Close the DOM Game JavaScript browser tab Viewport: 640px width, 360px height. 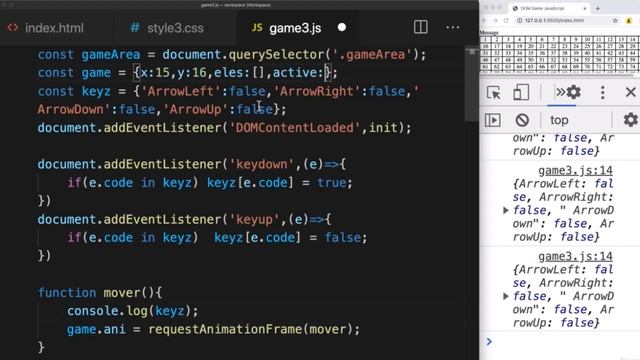[584, 8]
